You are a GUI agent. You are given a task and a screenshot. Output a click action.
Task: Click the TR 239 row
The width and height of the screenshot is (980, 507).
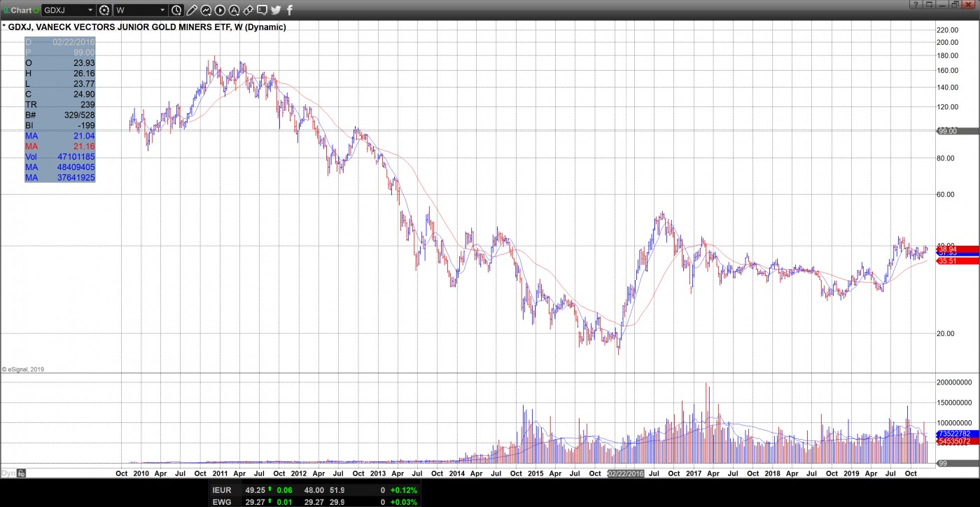click(x=59, y=104)
